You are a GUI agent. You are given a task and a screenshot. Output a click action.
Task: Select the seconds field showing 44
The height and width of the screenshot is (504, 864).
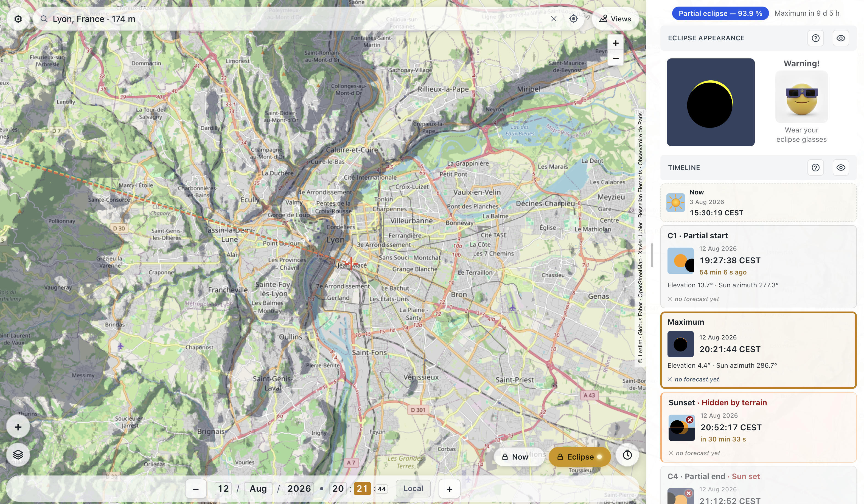point(381,489)
